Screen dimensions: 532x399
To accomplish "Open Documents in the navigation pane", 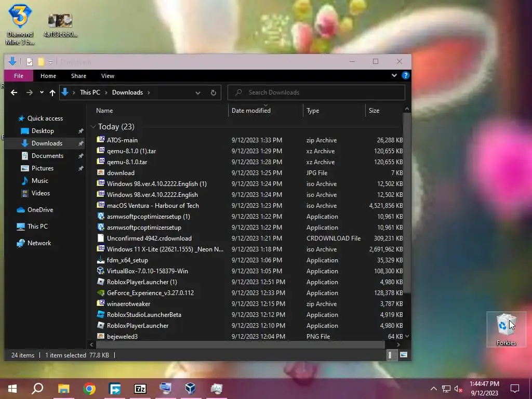I will point(47,156).
